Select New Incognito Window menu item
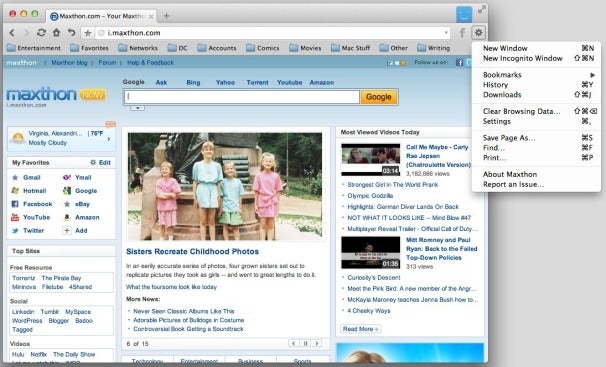 pos(536,58)
